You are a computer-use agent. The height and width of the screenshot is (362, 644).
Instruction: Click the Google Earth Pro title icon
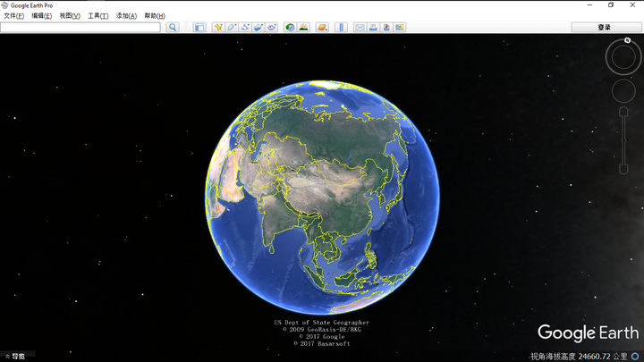(5, 5)
